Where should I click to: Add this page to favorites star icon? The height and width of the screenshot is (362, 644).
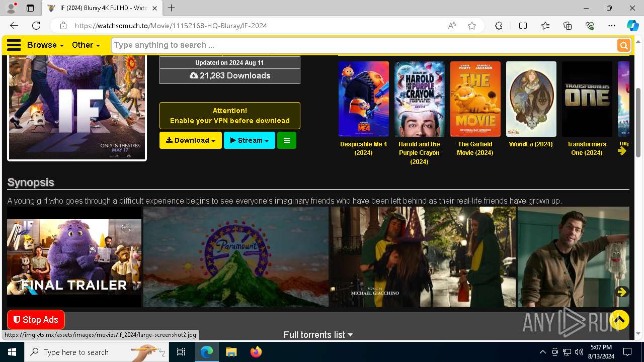click(x=472, y=26)
